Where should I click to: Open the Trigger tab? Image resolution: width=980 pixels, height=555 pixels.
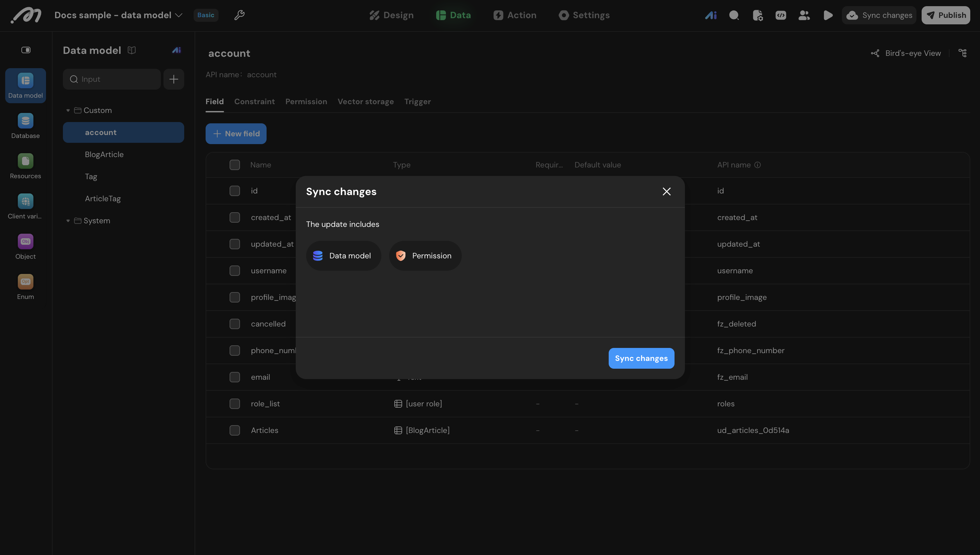coord(417,102)
